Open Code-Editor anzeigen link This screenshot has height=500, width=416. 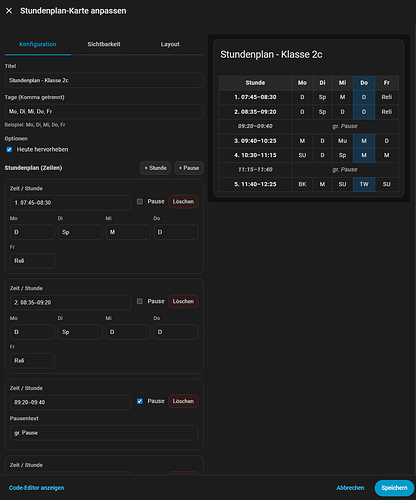tap(37, 488)
